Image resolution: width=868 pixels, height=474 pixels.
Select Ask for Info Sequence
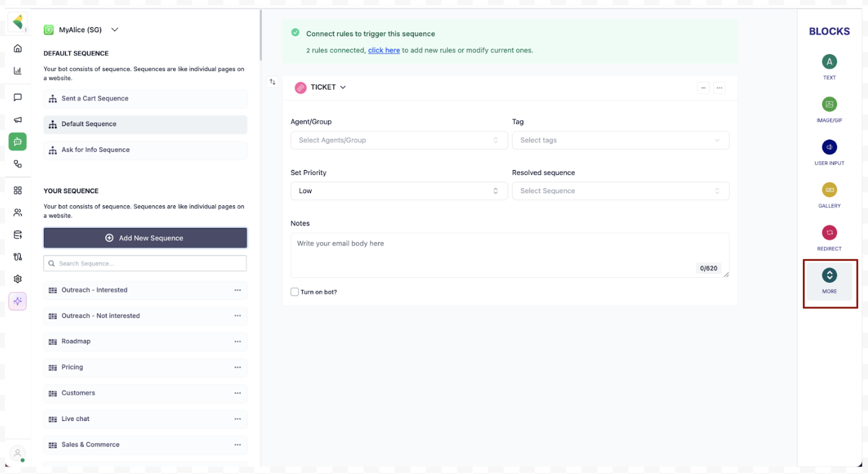145,150
